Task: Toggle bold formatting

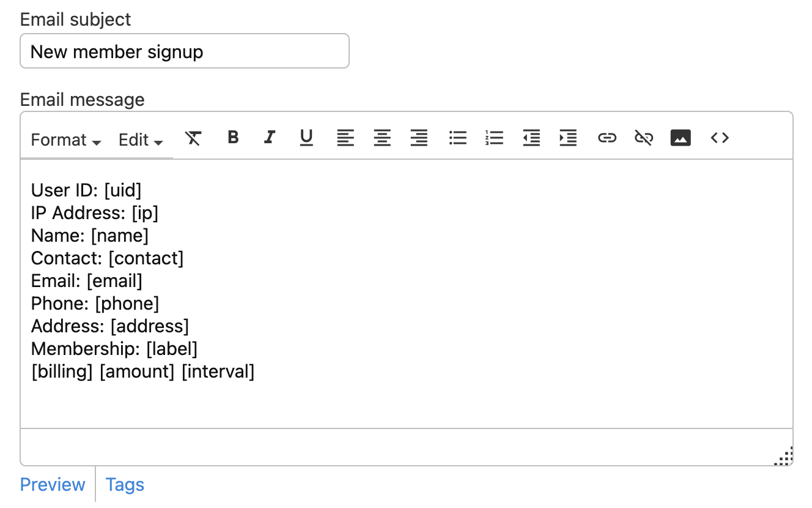Action: (x=232, y=138)
